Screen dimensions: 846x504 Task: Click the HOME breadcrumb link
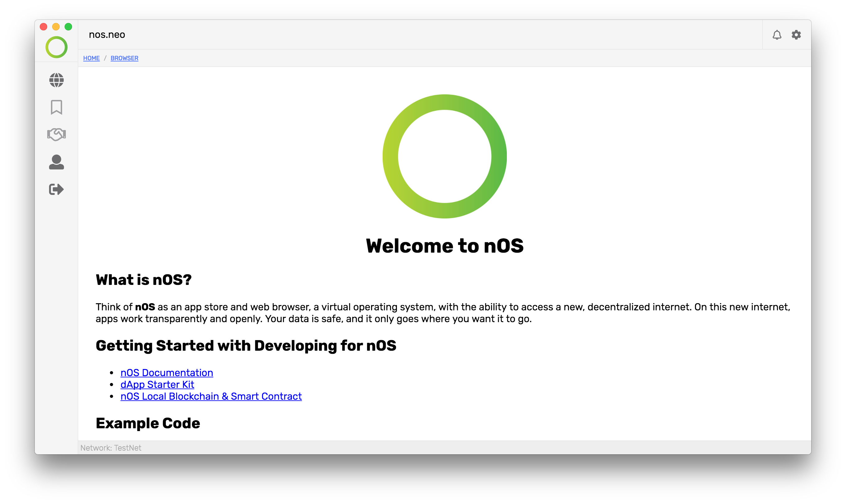click(91, 58)
